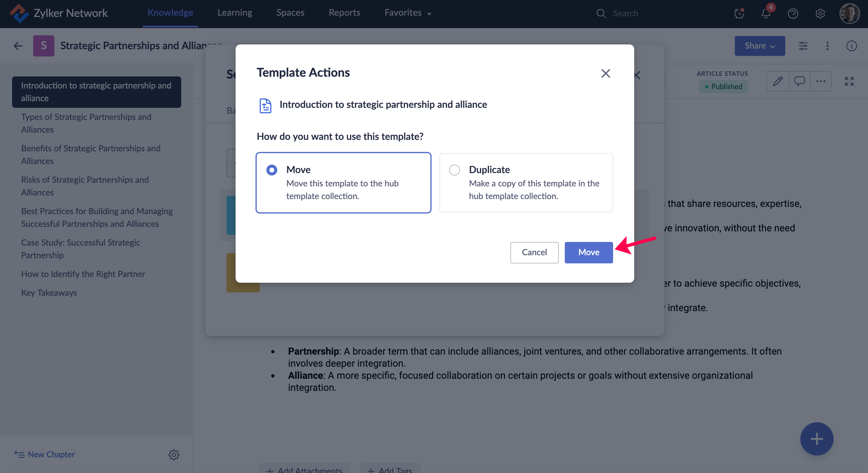Select the Duplicate radio option
This screenshot has width=868, height=473.
tap(454, 170)
